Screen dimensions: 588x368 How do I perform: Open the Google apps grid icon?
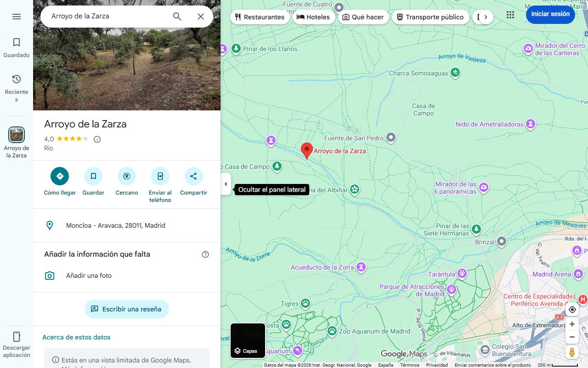click(510, 15)
